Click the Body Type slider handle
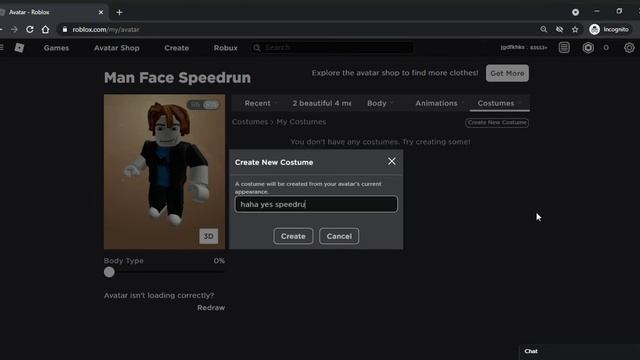The height and width of the screenshot is (360, 640). [x=109, y=272]
